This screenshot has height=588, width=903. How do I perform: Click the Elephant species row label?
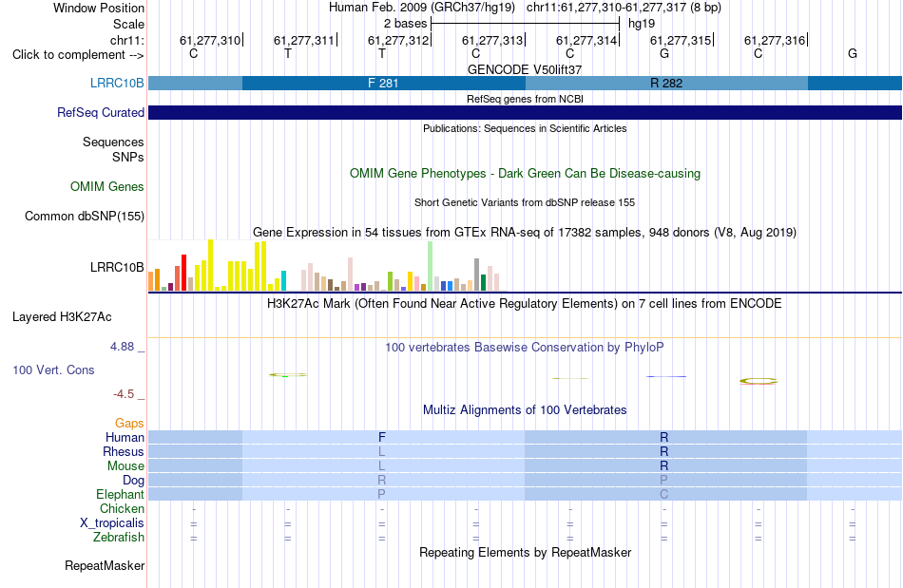120,494
